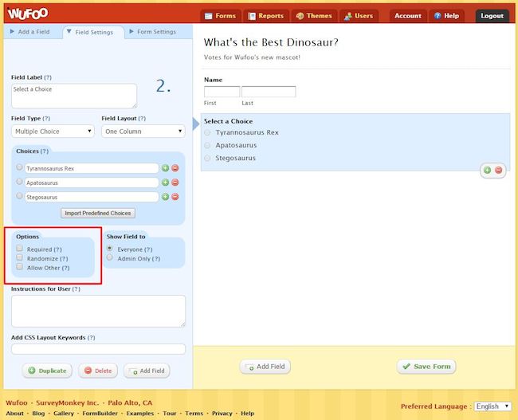Enable the Randomize checkbox
This screenshot has height=420, width=518.
pyautogui.click(x=19, y=257)
